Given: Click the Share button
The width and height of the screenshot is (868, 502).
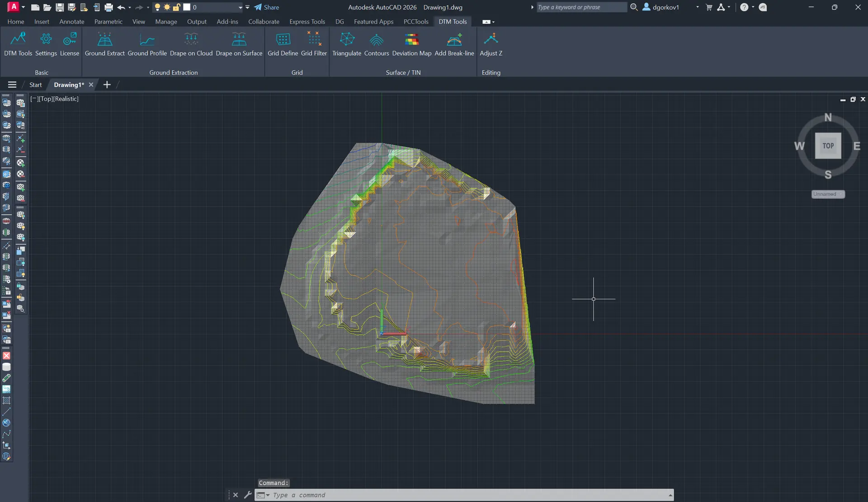Looking at the screenshot, I should tap(266, 7).
